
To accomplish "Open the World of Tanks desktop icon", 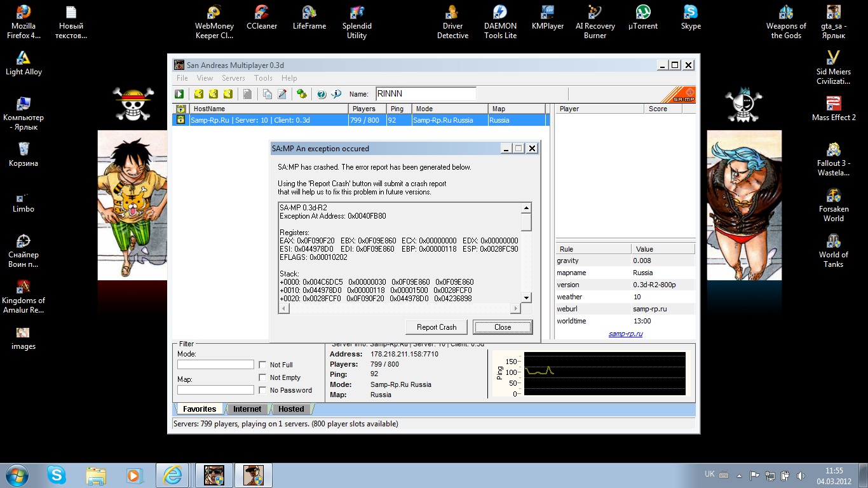I will tap(834, 251).
